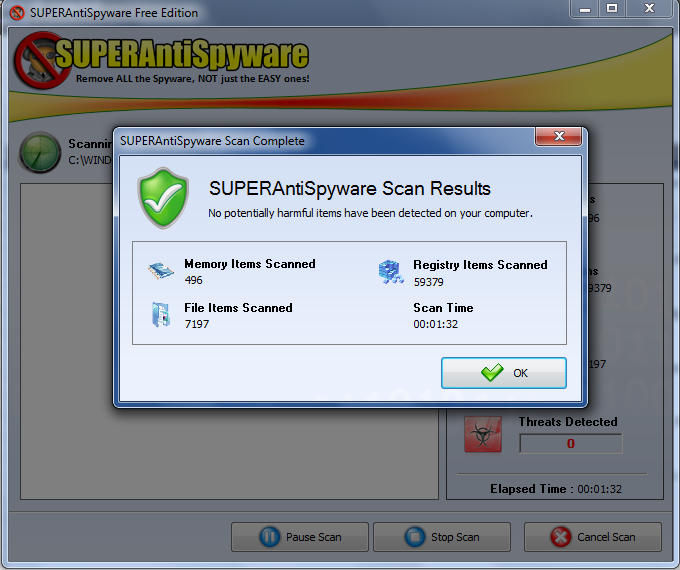Minimize the SUPERAntiSpyware main window
Screen dimensions: 680x570
click(585, 9)
